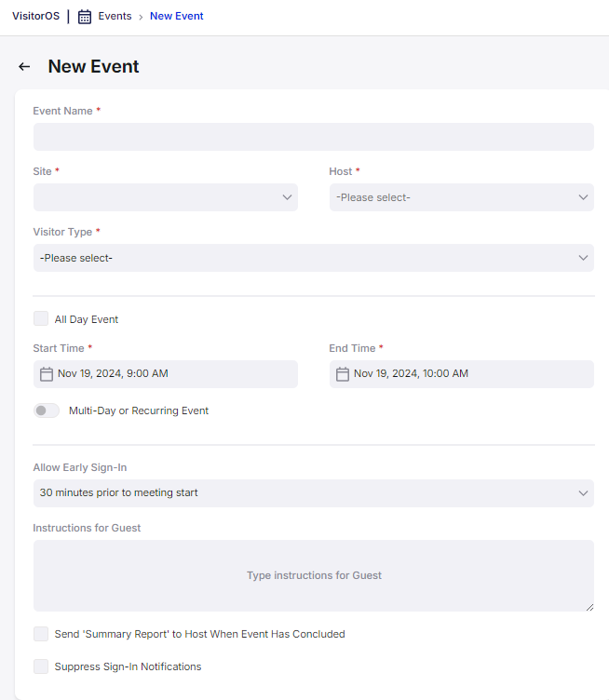609x700 pixels.
Task: Open the Start Time calendar icon
Action: tap(47, 373)
